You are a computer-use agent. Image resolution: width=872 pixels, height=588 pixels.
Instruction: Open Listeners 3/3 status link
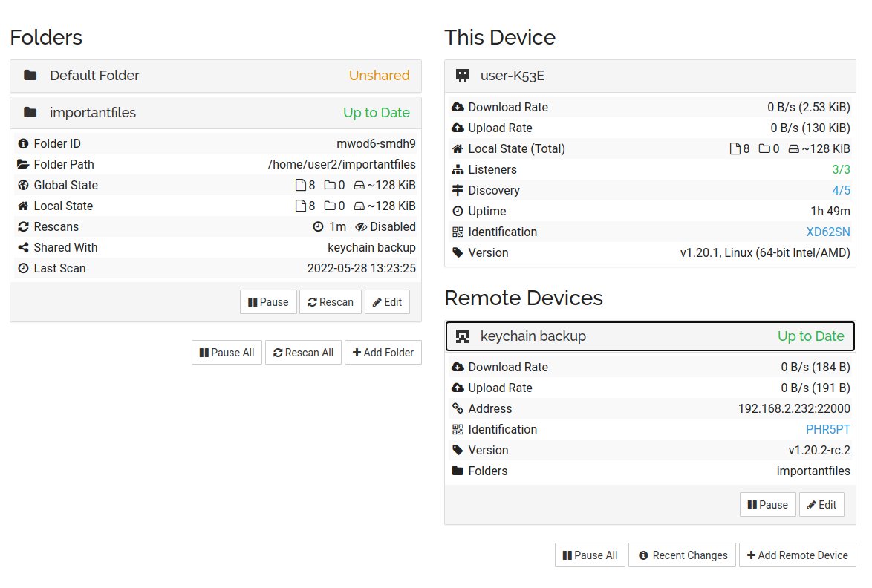pyautogui.click(x=841, y=169)
